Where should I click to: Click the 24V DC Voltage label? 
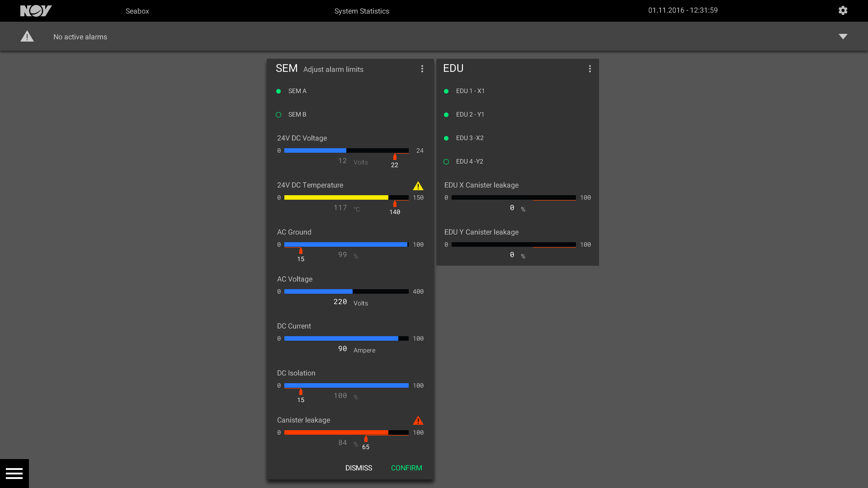(x=302, y=138)
